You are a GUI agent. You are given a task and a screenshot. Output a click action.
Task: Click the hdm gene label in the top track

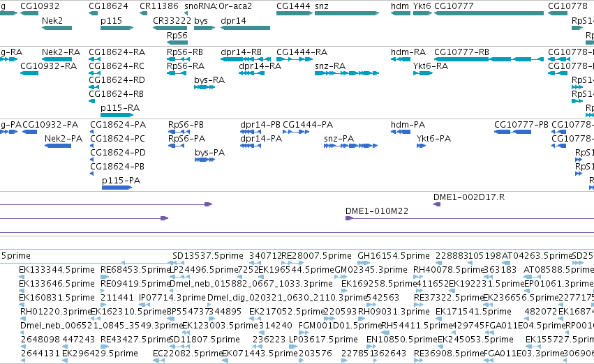[400, 6]
